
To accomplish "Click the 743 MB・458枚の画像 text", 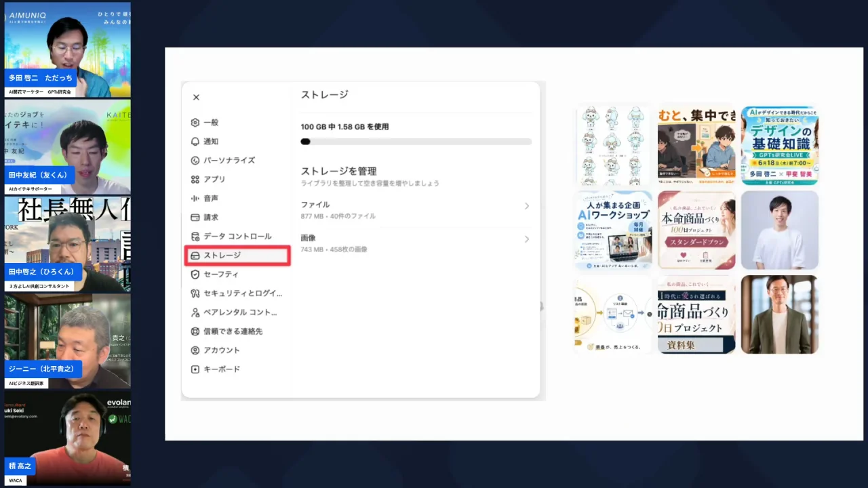I will point(334,249).
